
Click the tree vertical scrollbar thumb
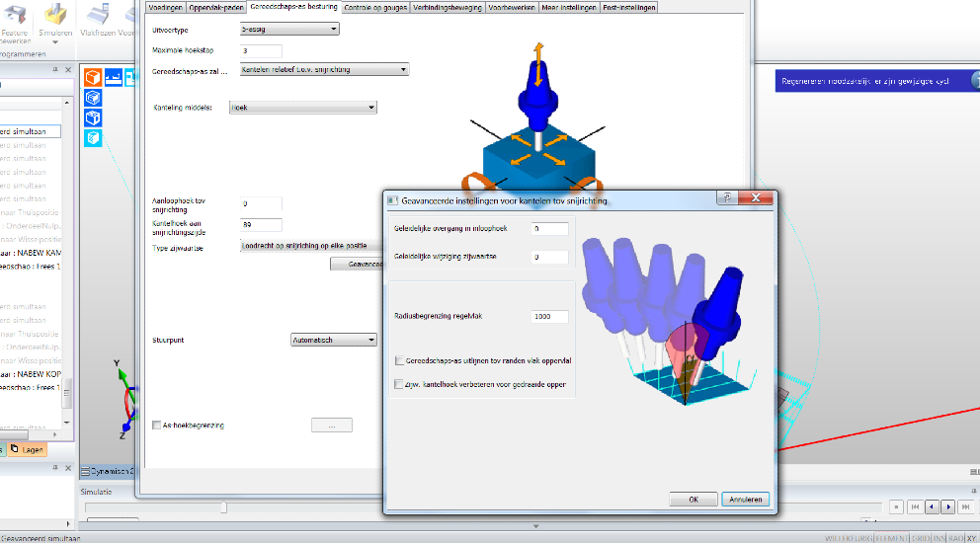[67, 394]
